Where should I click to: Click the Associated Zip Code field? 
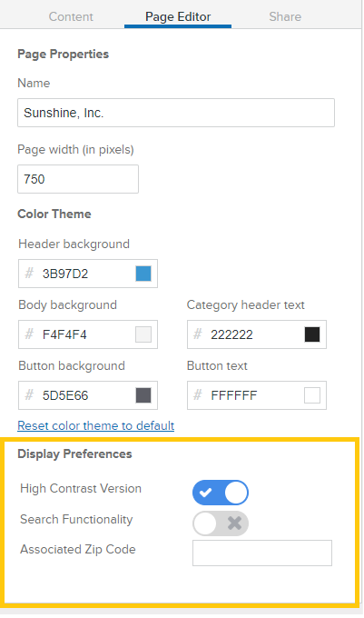(262, 553)
